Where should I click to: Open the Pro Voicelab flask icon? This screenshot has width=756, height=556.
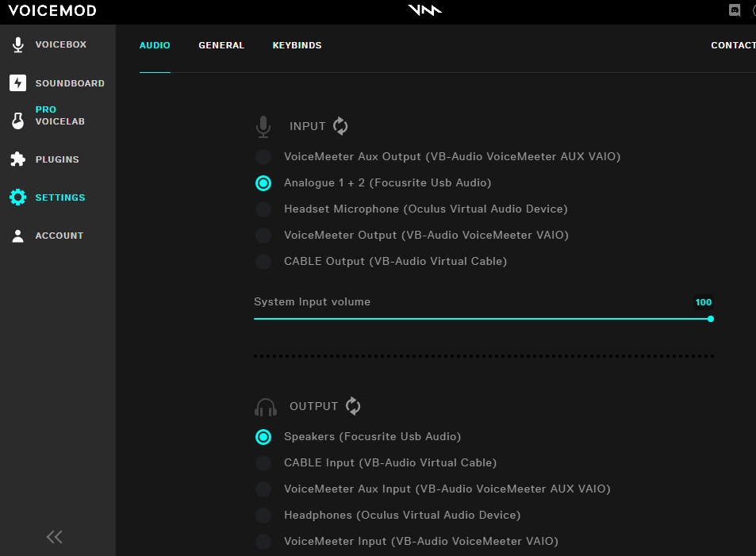coord(17,121)
